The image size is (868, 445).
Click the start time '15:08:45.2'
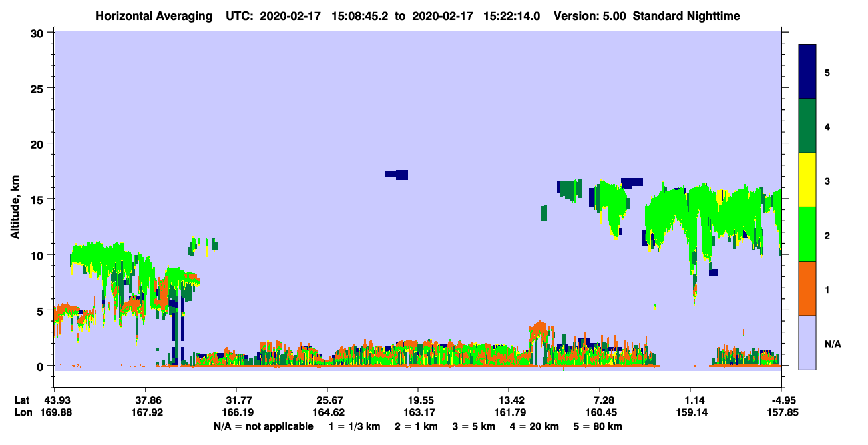[362, 15]
